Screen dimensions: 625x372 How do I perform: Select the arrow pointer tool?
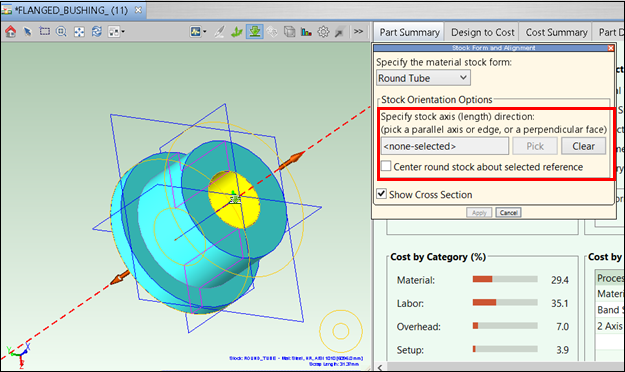(x=28, y=31)
